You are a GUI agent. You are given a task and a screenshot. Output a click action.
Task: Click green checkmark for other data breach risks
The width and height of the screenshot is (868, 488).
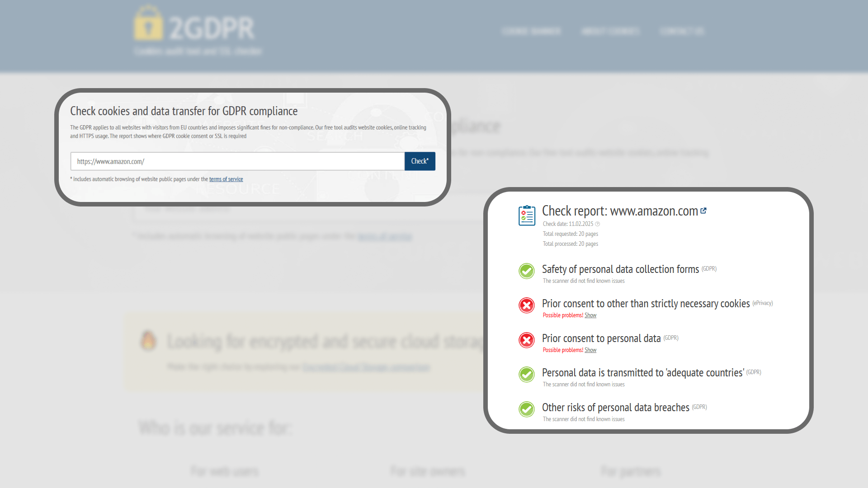click(x=527, y=409)
